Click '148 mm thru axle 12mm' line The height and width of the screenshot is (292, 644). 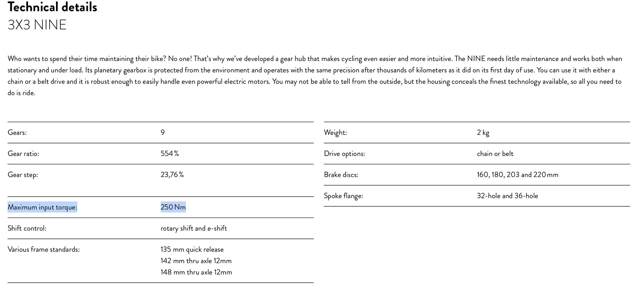click(x=196, y=272)
